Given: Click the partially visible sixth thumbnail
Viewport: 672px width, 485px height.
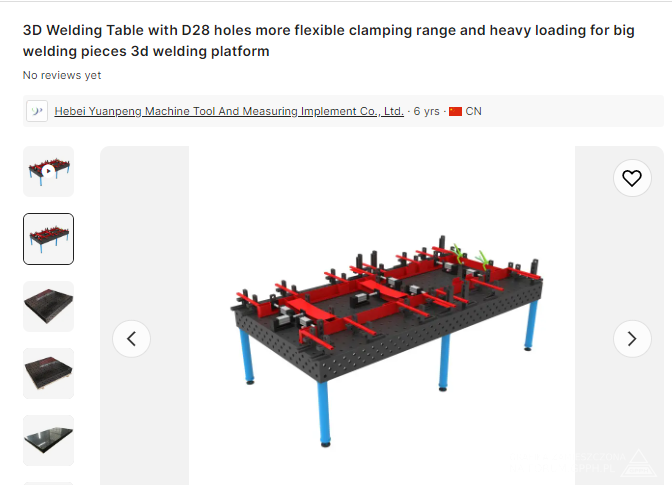Looking at the screenshot, I should click(x=48, y=484).
